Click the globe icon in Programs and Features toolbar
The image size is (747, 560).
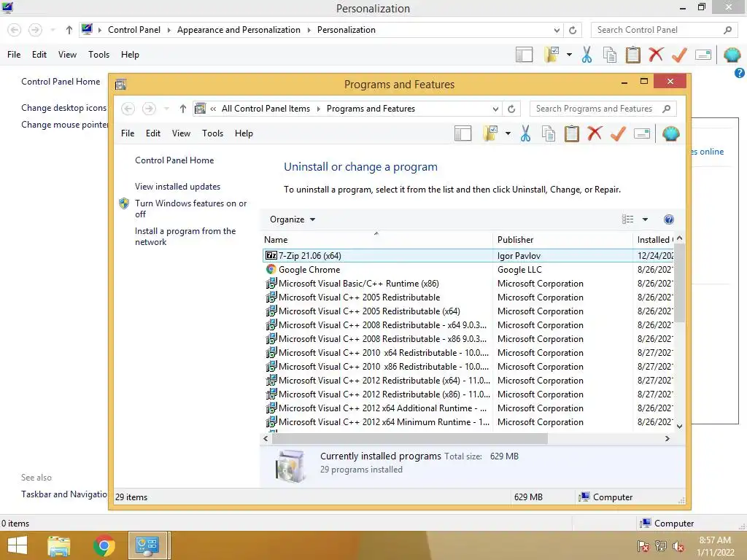671,134
